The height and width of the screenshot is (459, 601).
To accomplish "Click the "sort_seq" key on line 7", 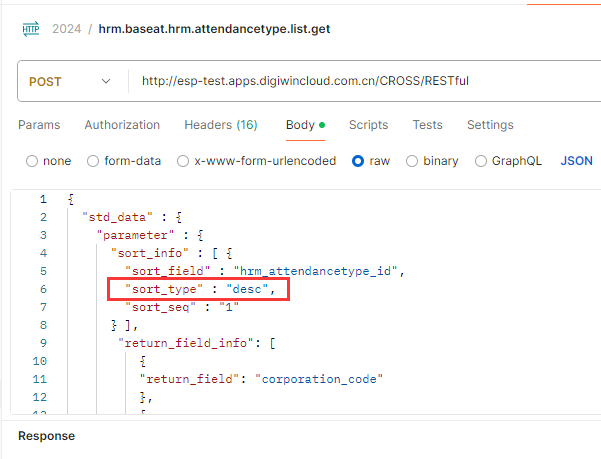I will (160, 307).
